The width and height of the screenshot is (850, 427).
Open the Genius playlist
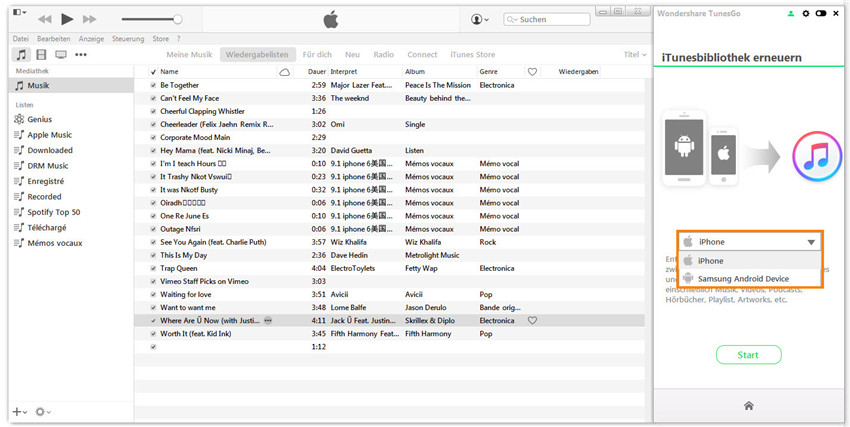point(40,119)
